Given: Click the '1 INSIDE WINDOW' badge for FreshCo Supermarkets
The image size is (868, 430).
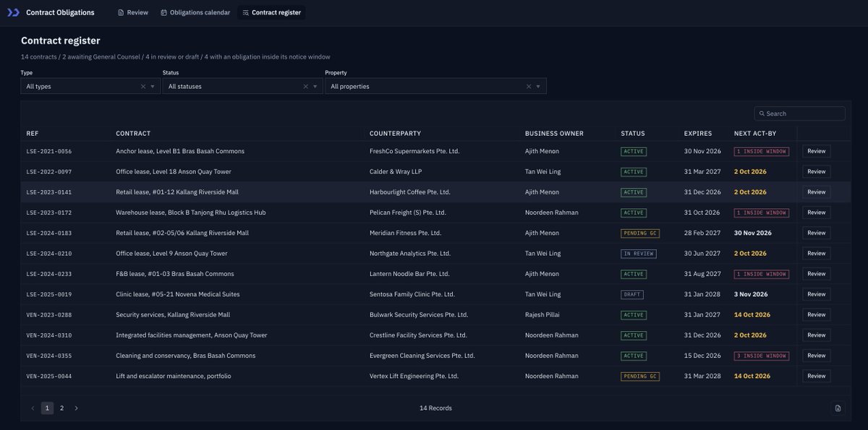Looking at the screenshot, I should point(761,152).
